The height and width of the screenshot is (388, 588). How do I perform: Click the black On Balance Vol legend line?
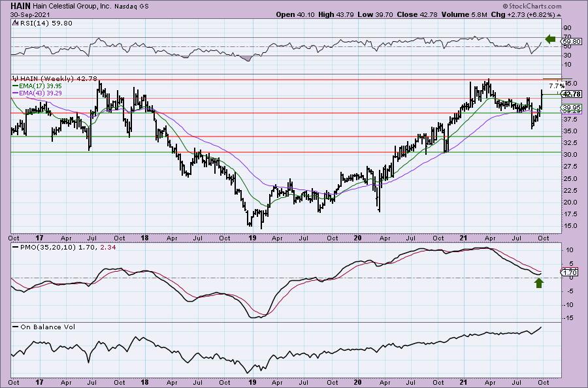pyautogui.click(x=16, y=327)
